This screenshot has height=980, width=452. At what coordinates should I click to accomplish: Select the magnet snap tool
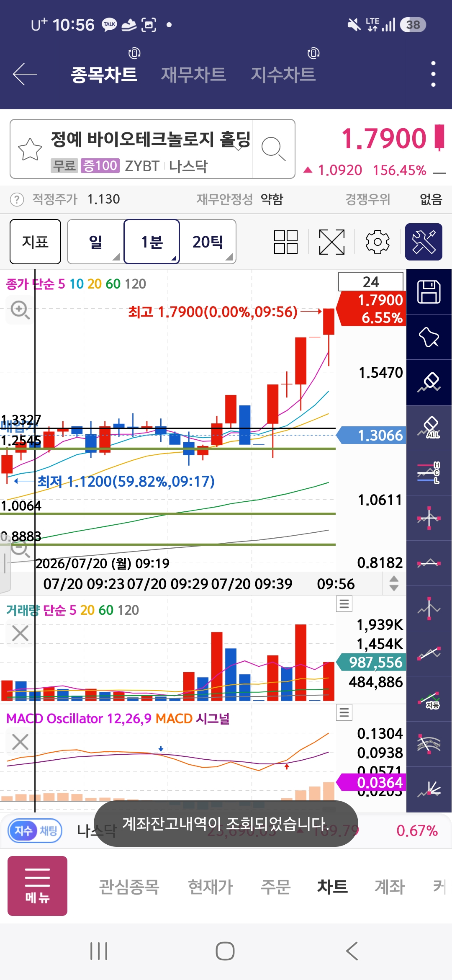point(429,337)
